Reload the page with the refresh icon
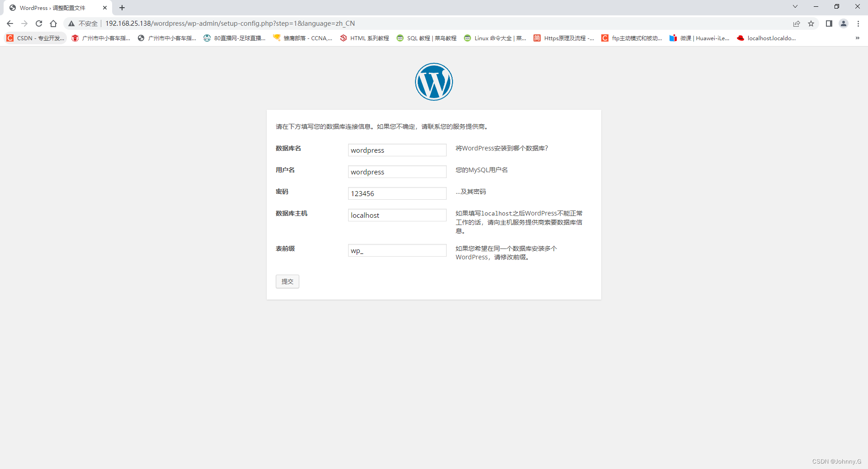The image size is (868, 469). [39, 23]
